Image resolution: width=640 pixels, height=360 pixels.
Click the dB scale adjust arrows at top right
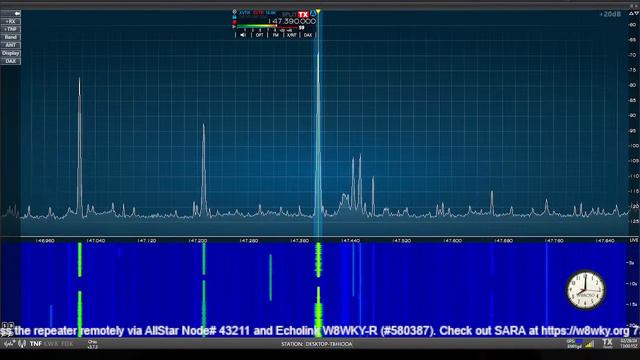[633, 13]
